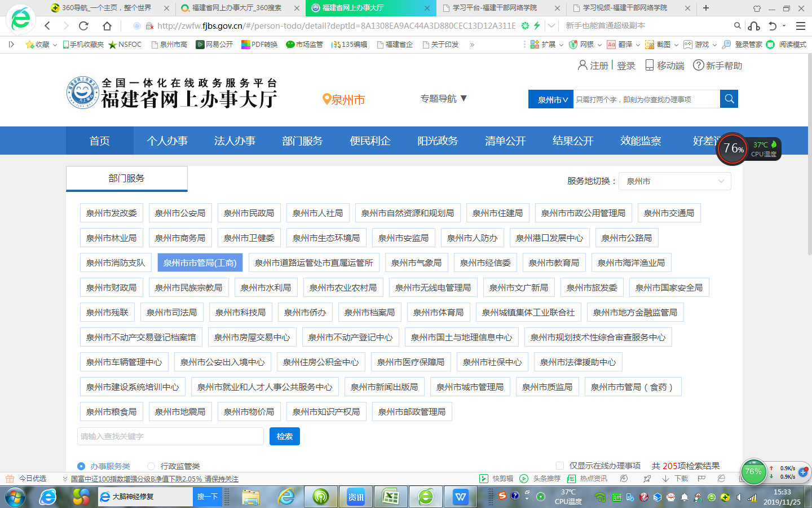Image resolution: width=812 pixels, height=508 pixels.
Task: Switch to the 学习平台-福建干部网络学院 tab
Action: 494,8
